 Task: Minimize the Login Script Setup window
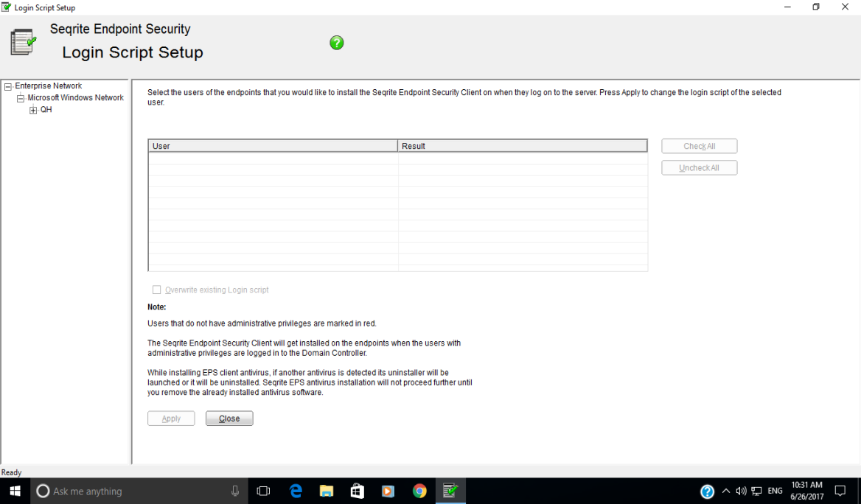[x=787, y=7]
